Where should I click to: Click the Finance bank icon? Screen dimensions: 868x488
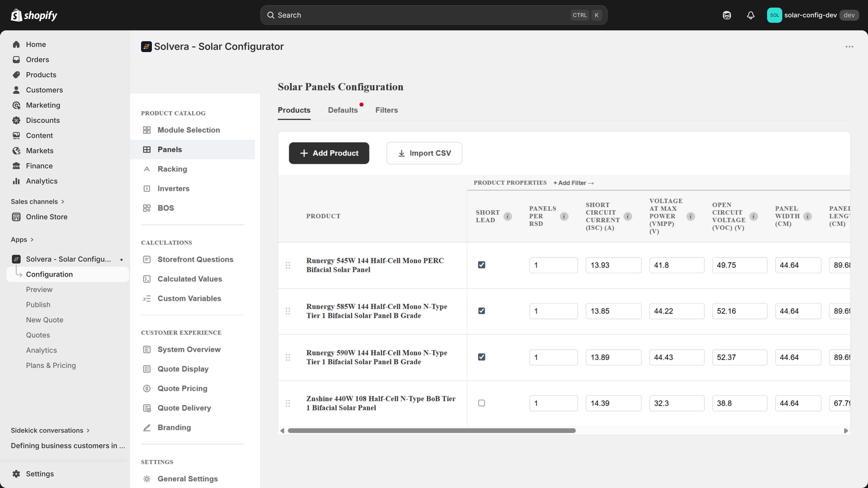coord(16,166)
